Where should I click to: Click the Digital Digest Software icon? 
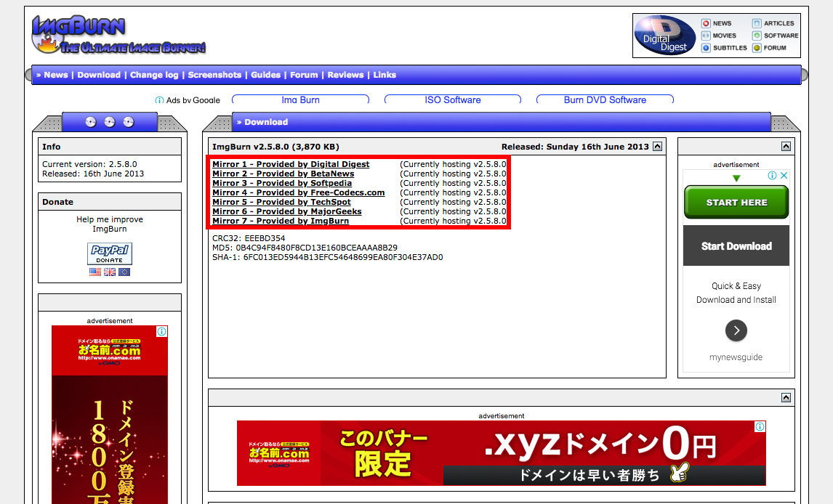pyautogui.click(x=757, y=36)
